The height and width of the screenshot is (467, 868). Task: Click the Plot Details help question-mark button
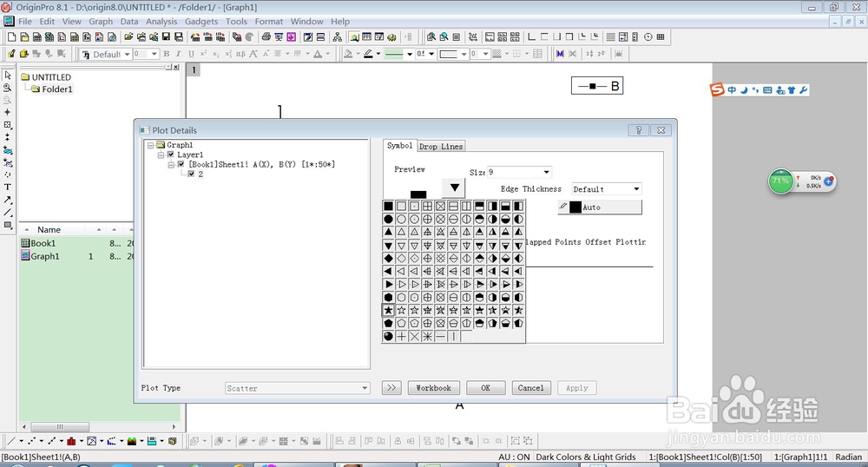[x=639, y=130]
